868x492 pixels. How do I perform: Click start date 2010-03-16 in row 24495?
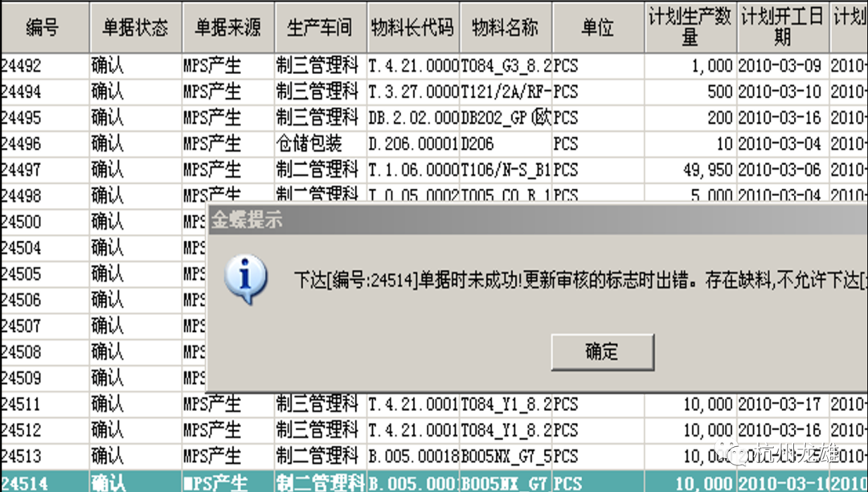(783, 118)
